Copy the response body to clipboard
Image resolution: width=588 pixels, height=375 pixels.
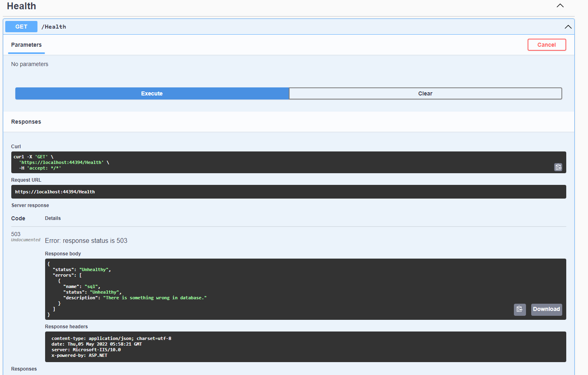point(520,309)
